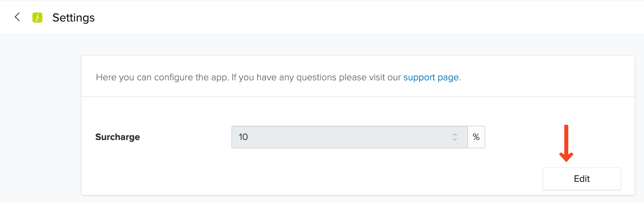Viewport: 644px width, 203px height.
Task: Click the lime square icon beside Settings
Action: click(37, 18)
